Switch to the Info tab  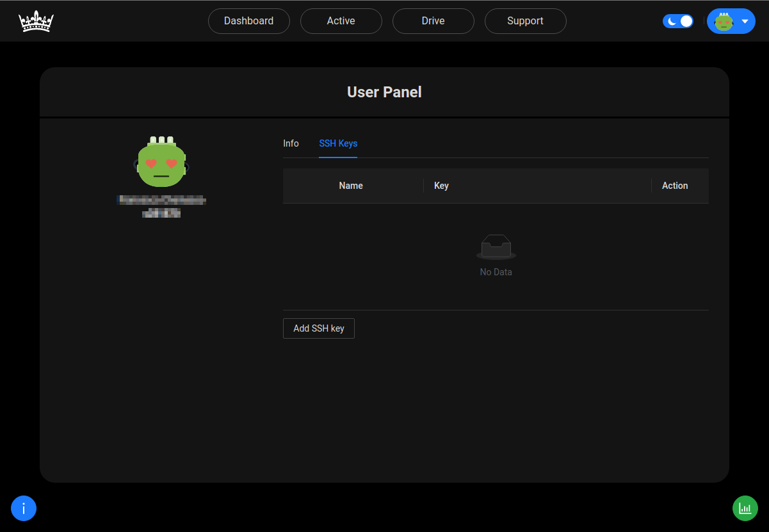[x=291, y=143]
